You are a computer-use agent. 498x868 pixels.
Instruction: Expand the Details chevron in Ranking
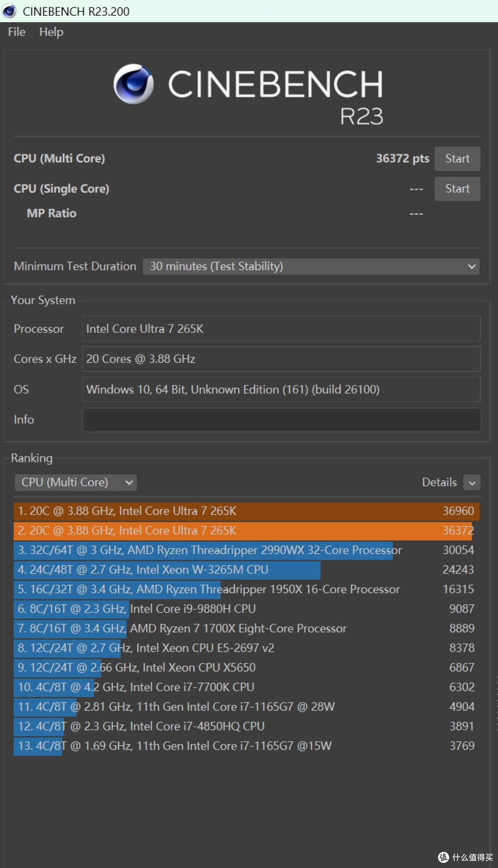point(472,483)
